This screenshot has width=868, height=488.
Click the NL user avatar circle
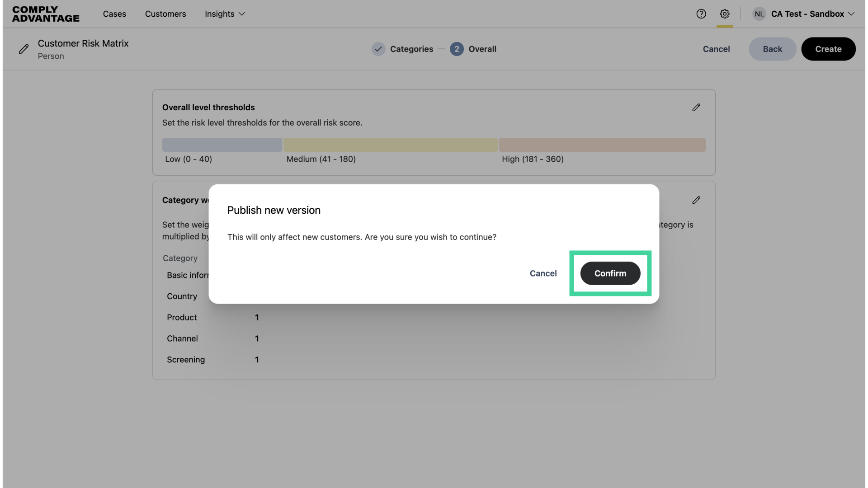[x=759, y=14]
